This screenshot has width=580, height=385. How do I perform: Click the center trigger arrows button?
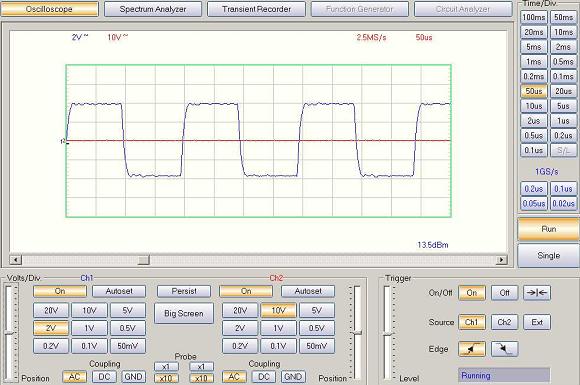tap(537, 293)
